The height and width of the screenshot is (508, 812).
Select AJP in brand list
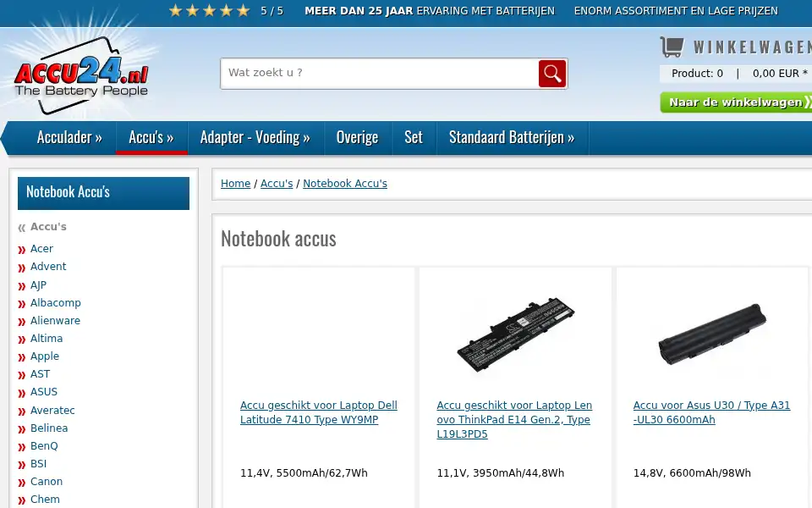pos(38,285)
